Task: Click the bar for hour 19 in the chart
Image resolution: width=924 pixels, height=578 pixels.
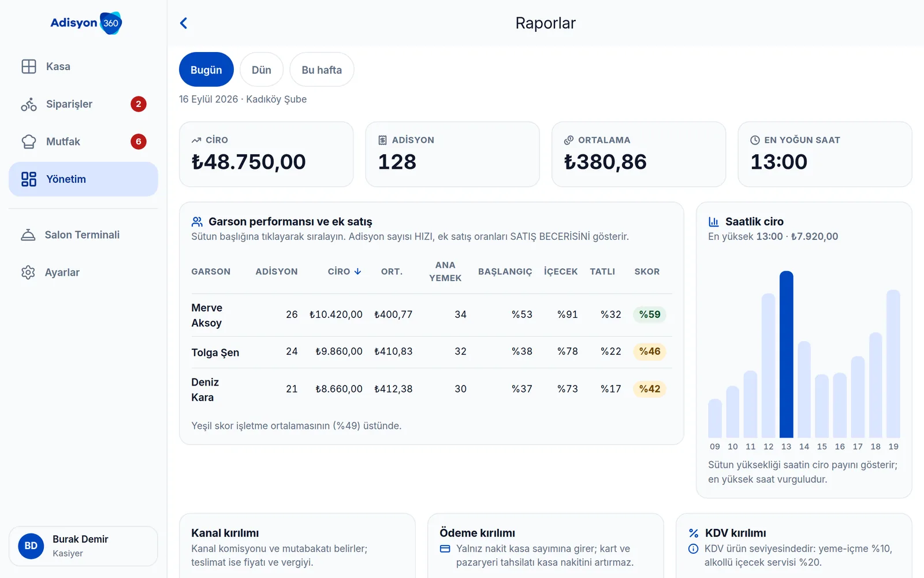Action: point(893,364)
